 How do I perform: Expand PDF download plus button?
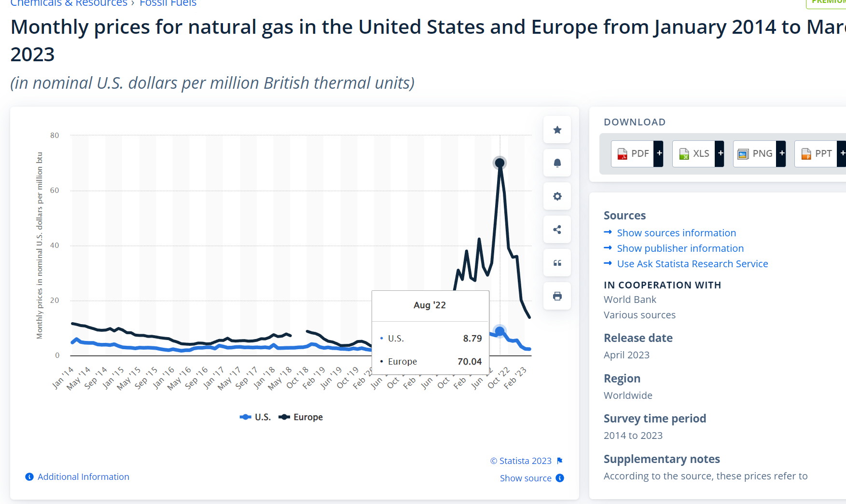[659, 153]
